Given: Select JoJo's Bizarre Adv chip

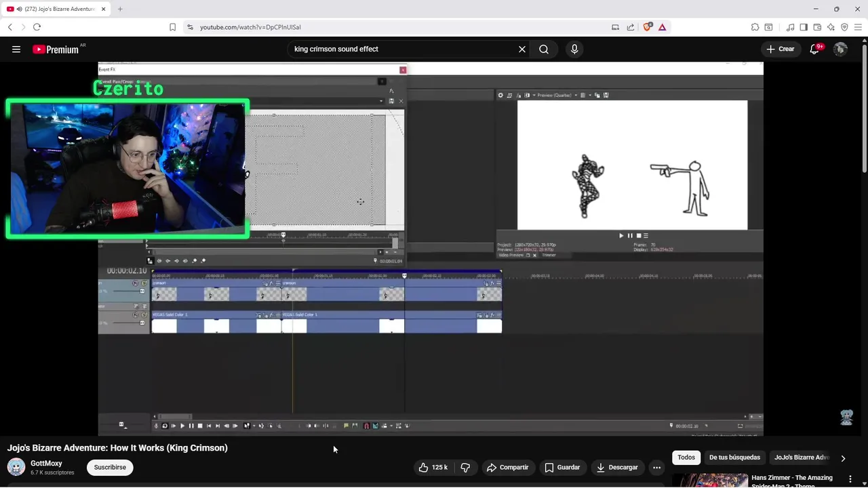Looking at the screenshot, I should pos(802,457).
